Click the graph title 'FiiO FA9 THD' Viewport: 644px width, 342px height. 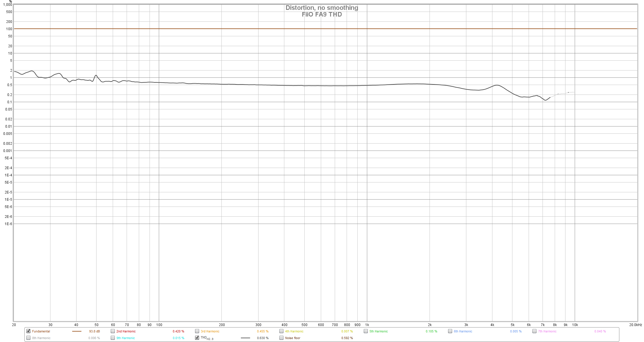322,15
